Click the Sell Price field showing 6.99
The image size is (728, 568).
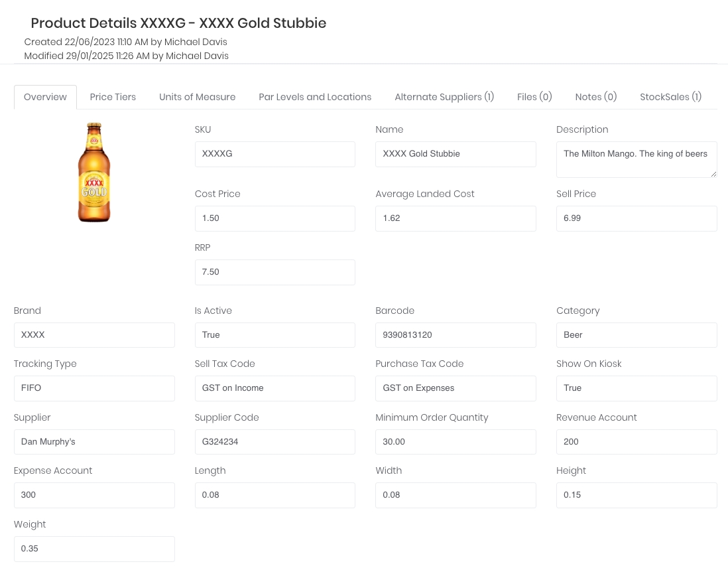coord(637,218)
